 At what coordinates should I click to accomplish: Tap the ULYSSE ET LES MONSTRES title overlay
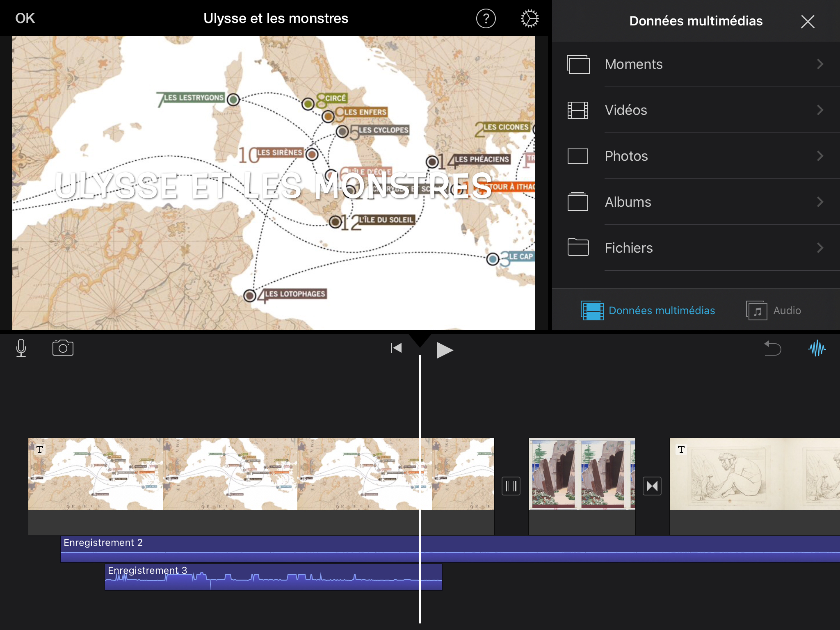point(274,185)
